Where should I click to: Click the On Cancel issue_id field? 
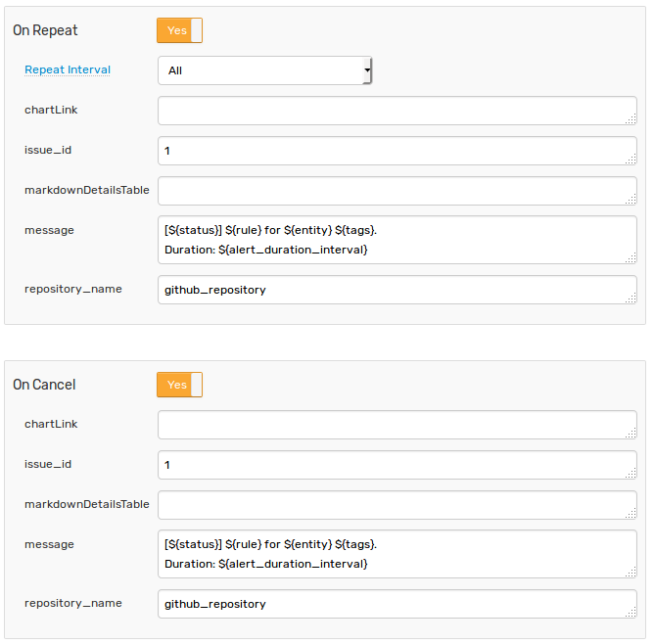[397, 465]
